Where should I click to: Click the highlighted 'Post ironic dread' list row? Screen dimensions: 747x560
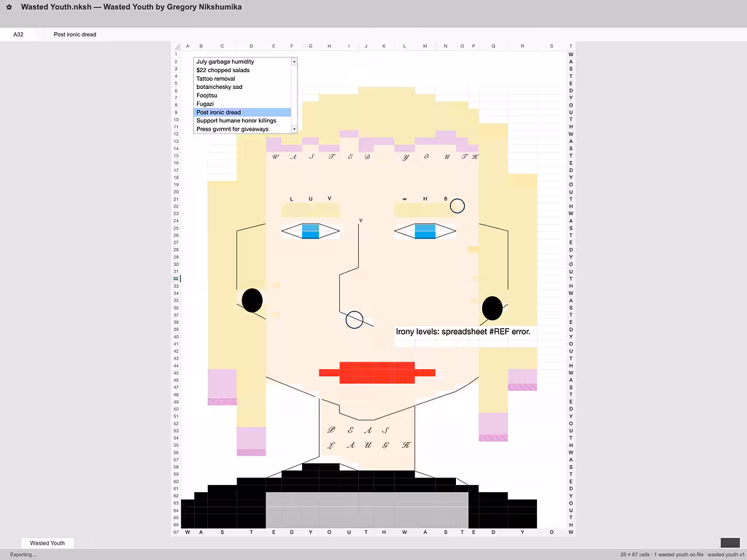point(242,112)
